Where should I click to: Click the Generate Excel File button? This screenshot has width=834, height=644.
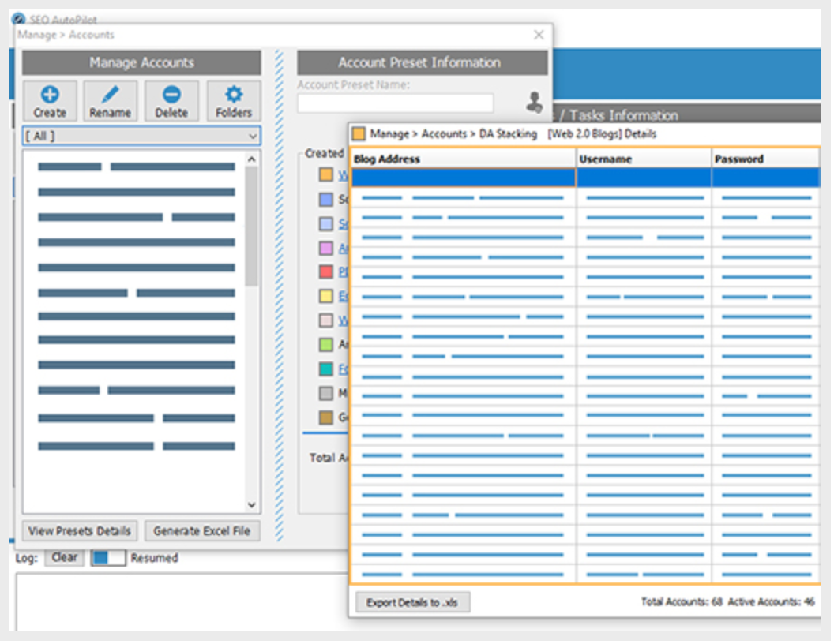202,531
